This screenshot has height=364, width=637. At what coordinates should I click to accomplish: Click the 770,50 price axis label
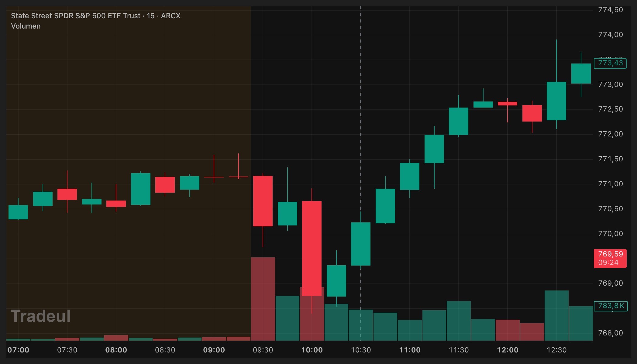[610, 209]
